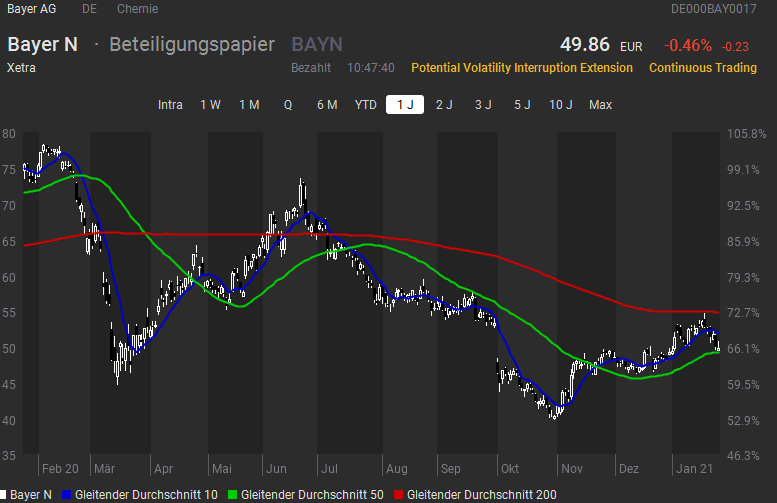The width and height of the screenshot is (777, 503).
Task: Click the BAYN ticker symbol
Action: pos(317,45)
